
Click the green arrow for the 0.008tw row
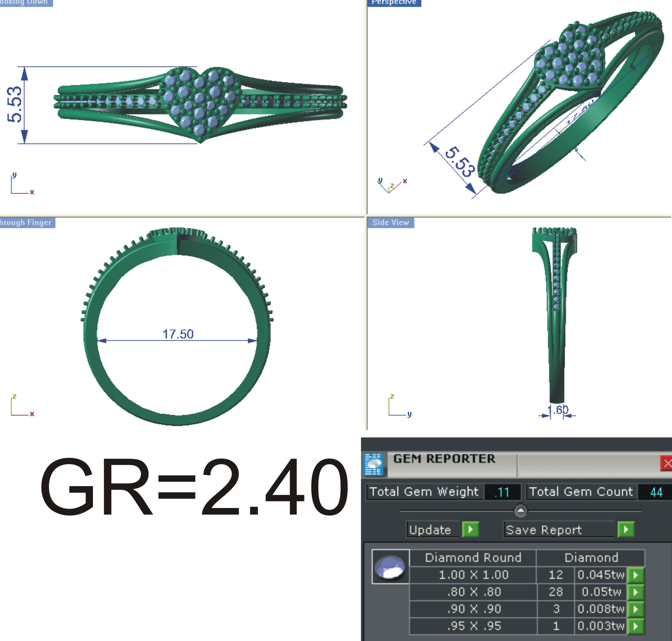tap(635, 609)
